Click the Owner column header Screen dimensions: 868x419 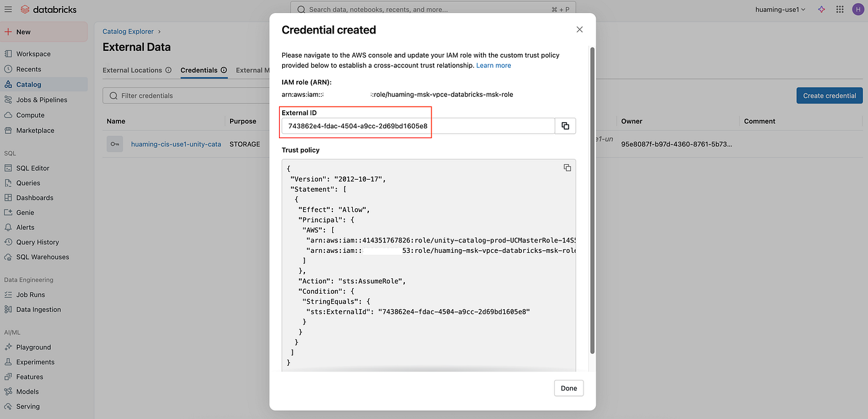pyautogui.click(x=632, y=121)
